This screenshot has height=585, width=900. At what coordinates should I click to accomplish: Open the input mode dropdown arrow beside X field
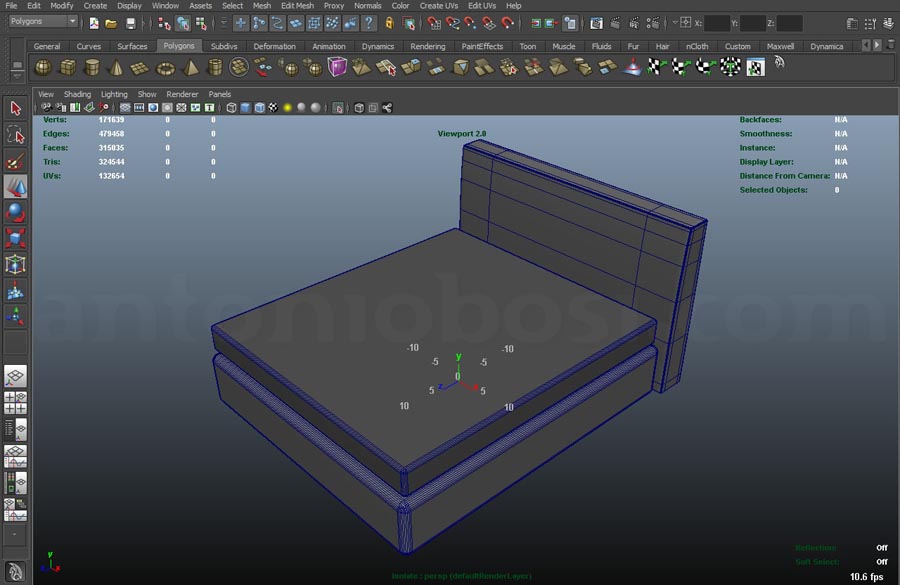pyautogui.click(x=675, y=22)
